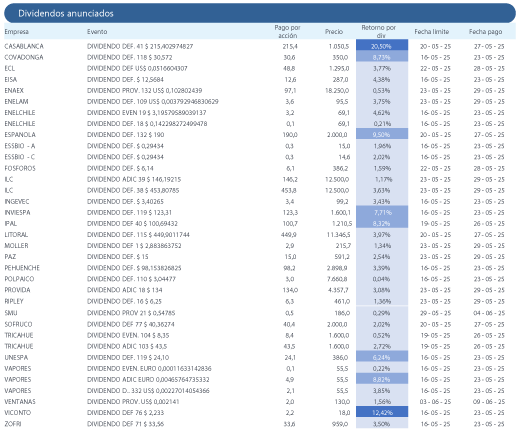Select the 'Evento' column header

(97, 32)
